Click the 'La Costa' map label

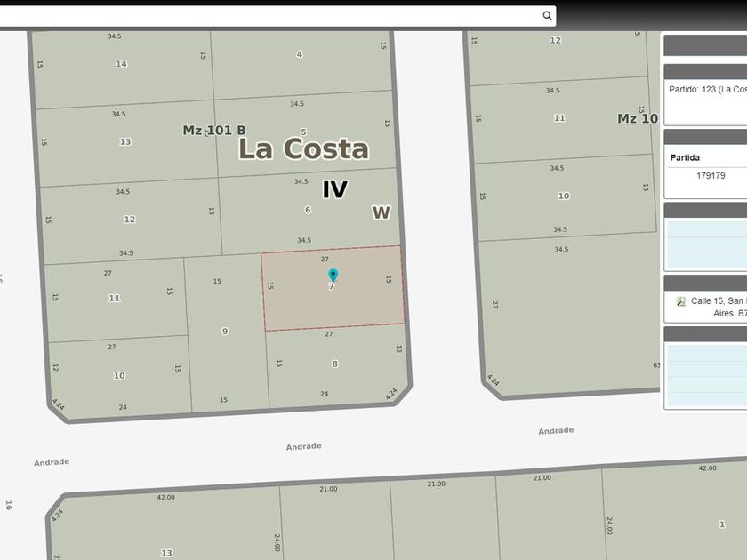click(303, 148)
